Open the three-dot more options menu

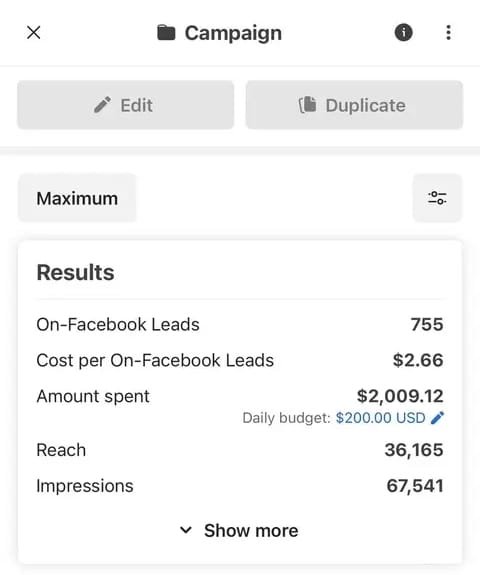(448, 33)
